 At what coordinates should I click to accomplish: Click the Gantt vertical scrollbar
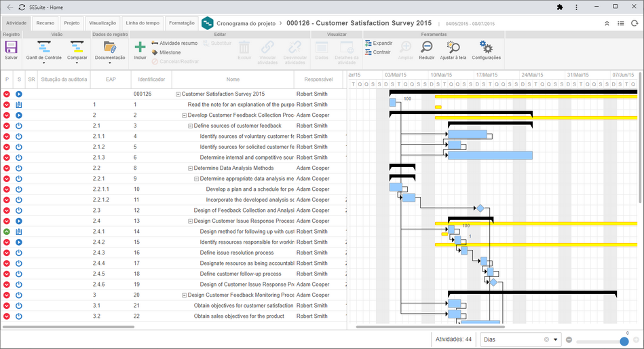point(641,137)
